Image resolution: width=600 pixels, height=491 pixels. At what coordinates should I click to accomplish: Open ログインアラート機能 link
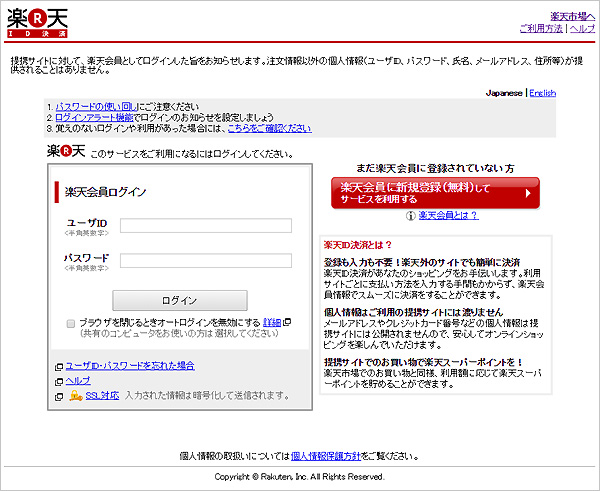coord(94,117)
